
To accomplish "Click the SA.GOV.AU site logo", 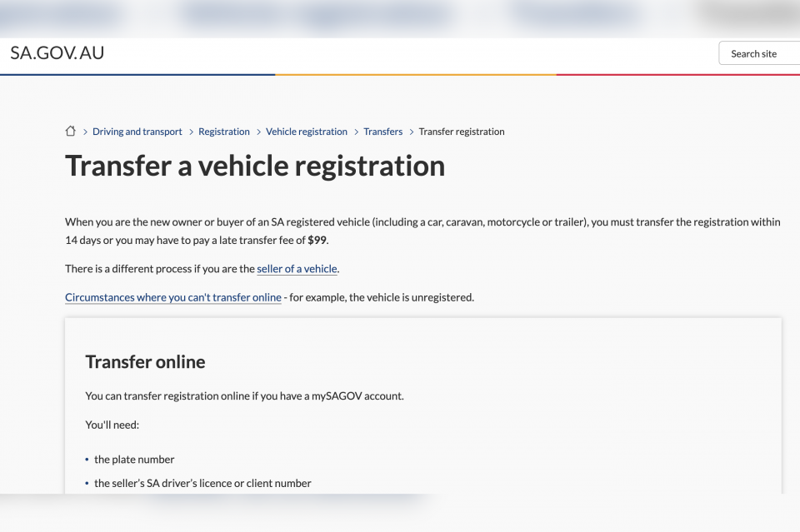I will (x=57, y=53).
